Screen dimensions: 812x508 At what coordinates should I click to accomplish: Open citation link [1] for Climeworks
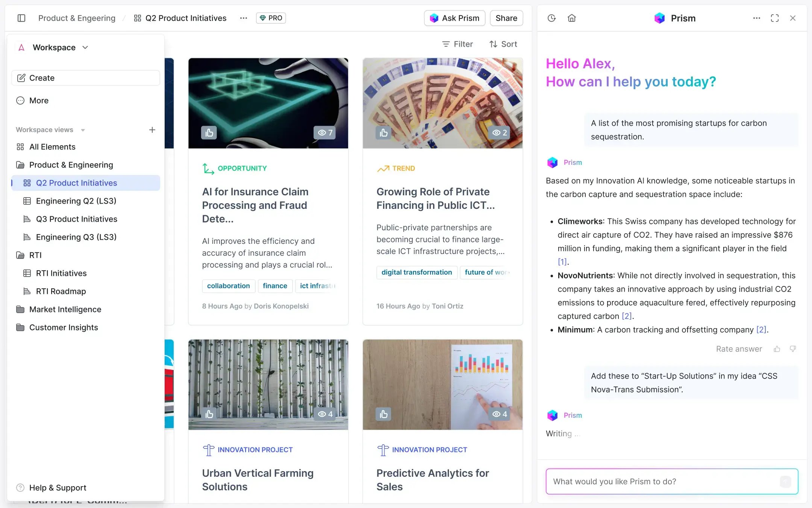point(562,262)
